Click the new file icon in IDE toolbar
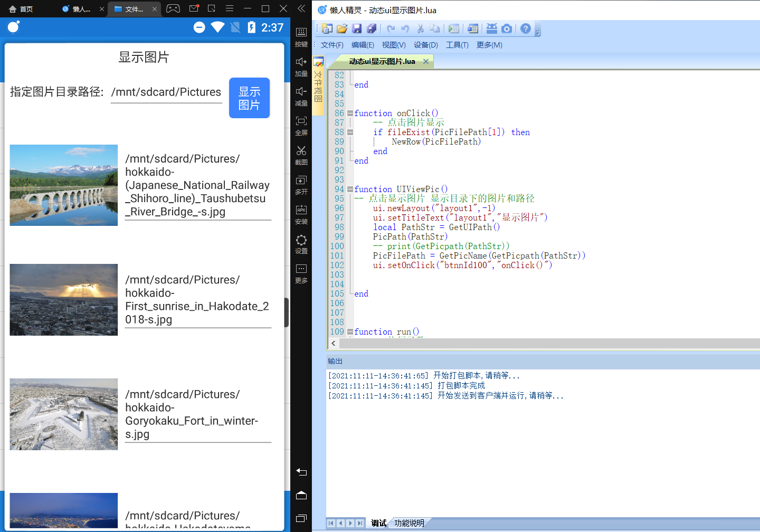Viewport: 760px width, 532px height. point(327,28)
